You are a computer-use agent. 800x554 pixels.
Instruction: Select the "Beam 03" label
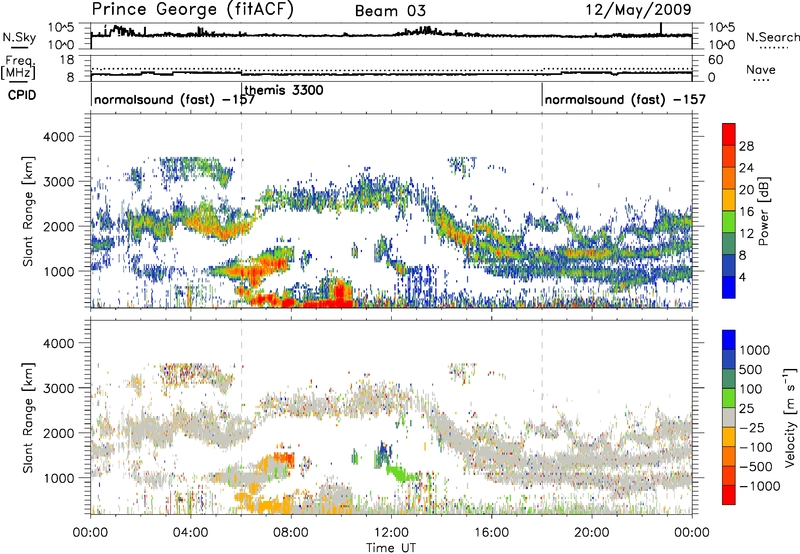click(x=390, y=11)
